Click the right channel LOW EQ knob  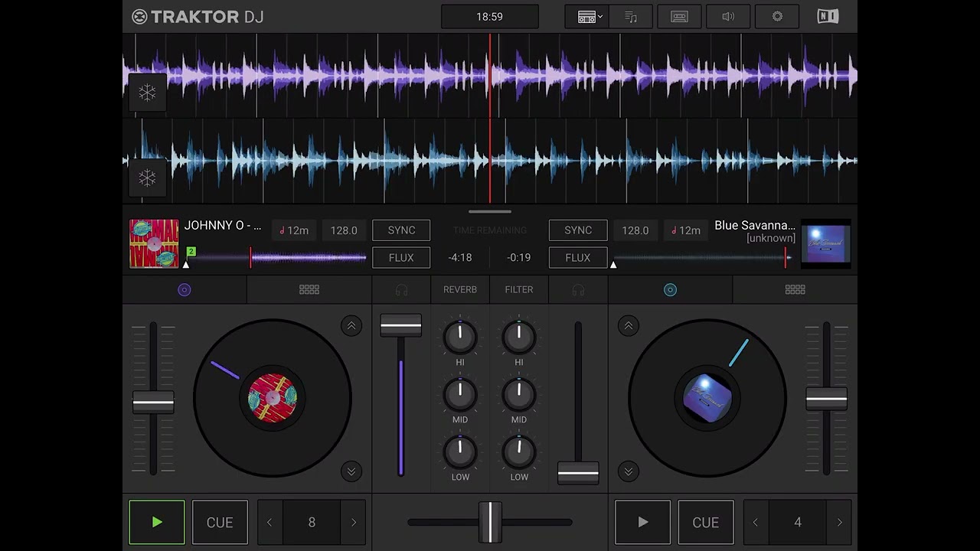point(519,452)
